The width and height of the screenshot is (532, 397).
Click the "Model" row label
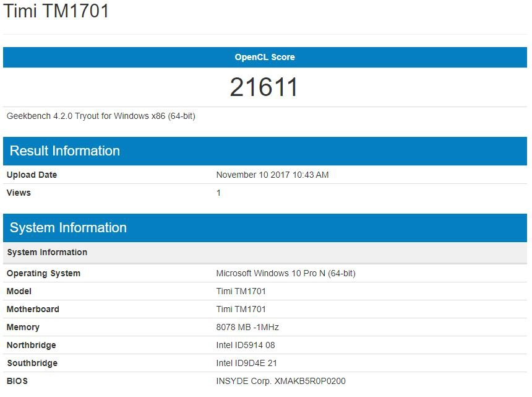point(19,291)
